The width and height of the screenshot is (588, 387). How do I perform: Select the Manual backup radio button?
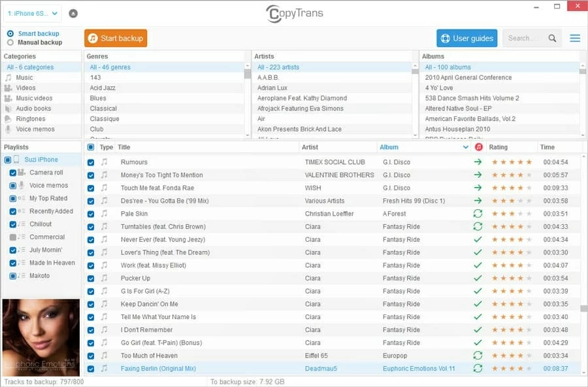pos(10,42)
